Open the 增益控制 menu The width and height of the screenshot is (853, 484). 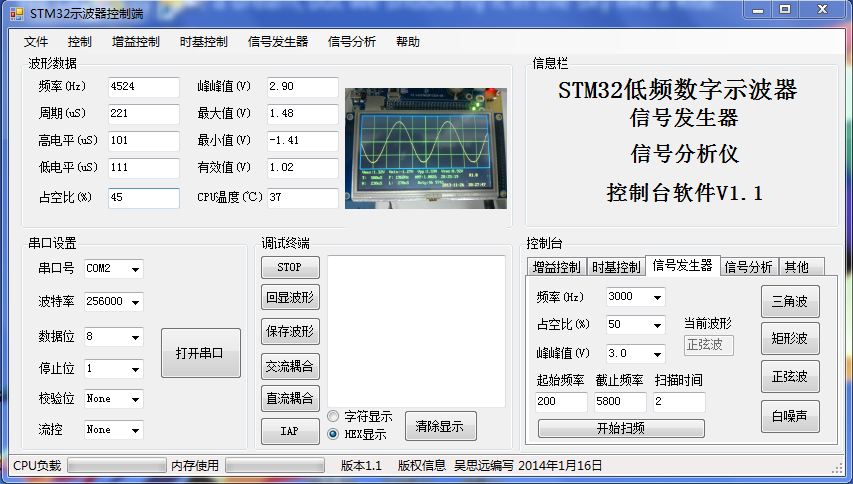pos(135,42)
